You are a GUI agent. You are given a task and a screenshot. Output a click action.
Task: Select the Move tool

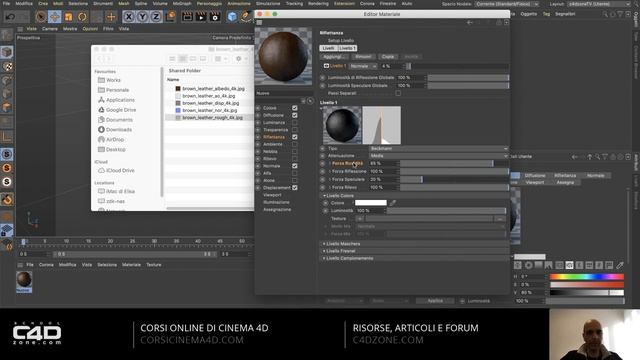[55, 17]
